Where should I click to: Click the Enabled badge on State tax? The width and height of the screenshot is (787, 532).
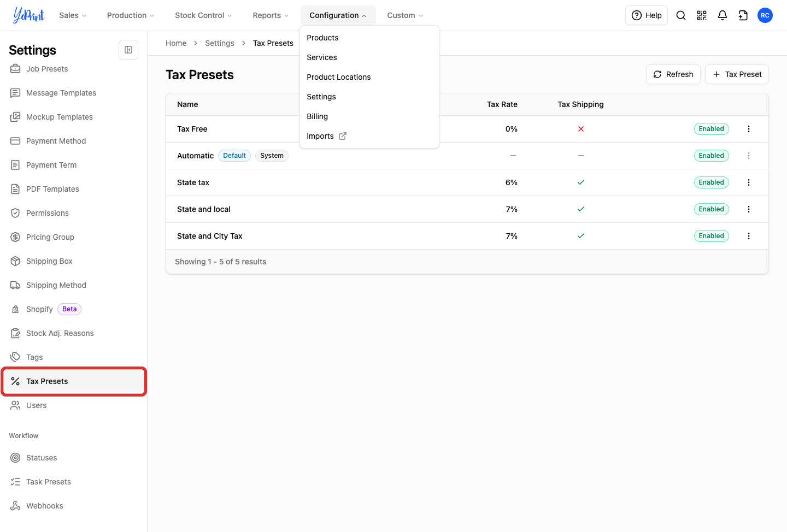click(x=711, y=182)
